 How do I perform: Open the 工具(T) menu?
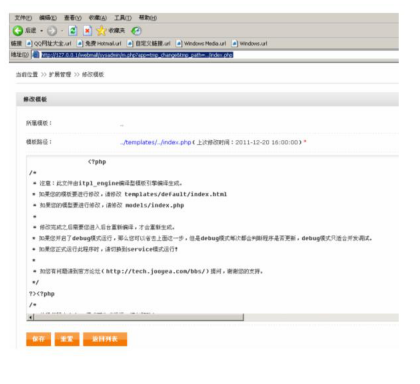pos(123,18)
